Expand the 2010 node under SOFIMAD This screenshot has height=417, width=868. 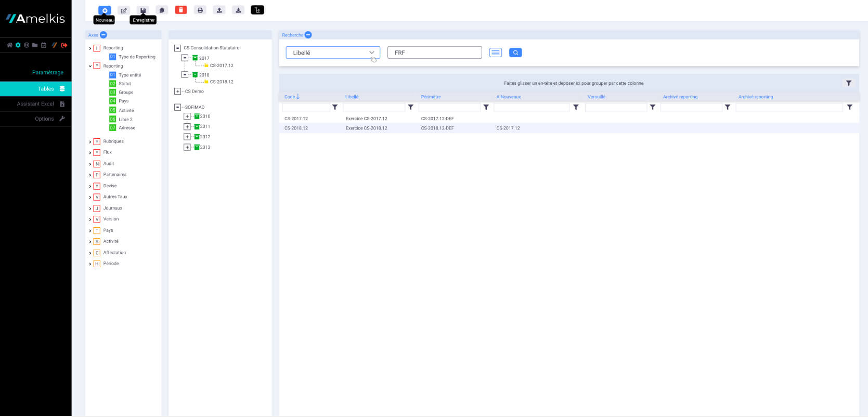[x=187, y=116]
